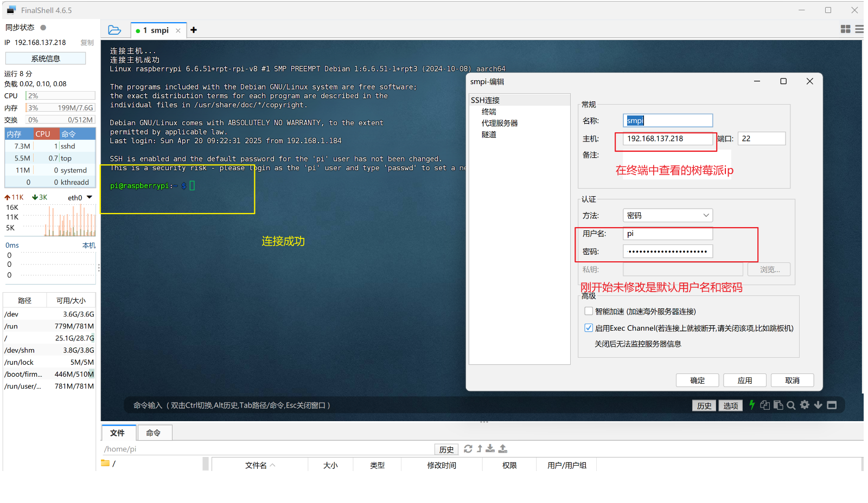
Task: Click the 主机 host input field
Action: pos(668,138)
